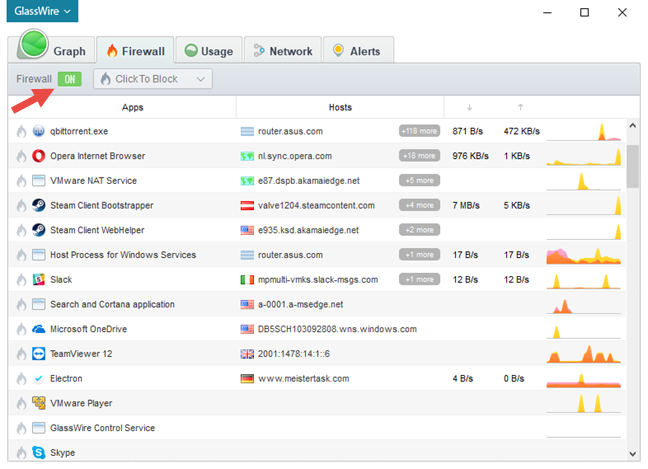Screen dimensions: 648x469
Task: Switch to the Graph tab
Action: point(52,48)
